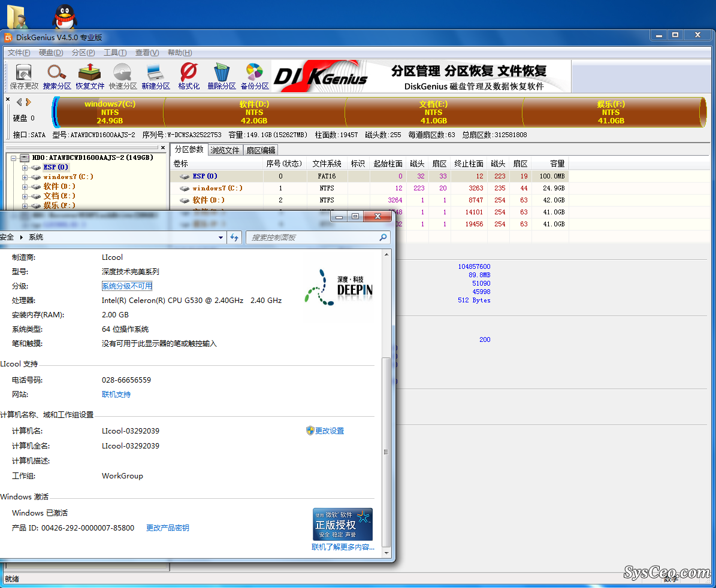716x588 pixels.
Task: Click the 更改产品密钥 link
Action: click(168, 528)
